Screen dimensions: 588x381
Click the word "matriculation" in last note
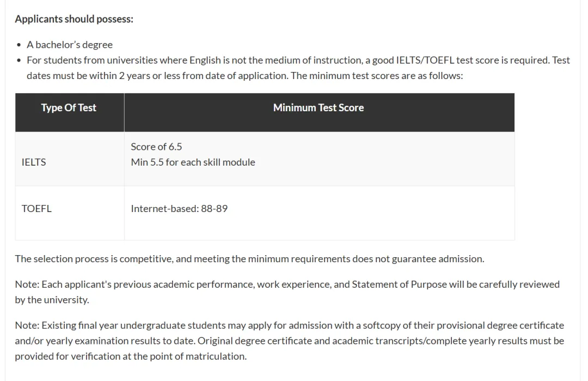[x=218, y=356]
